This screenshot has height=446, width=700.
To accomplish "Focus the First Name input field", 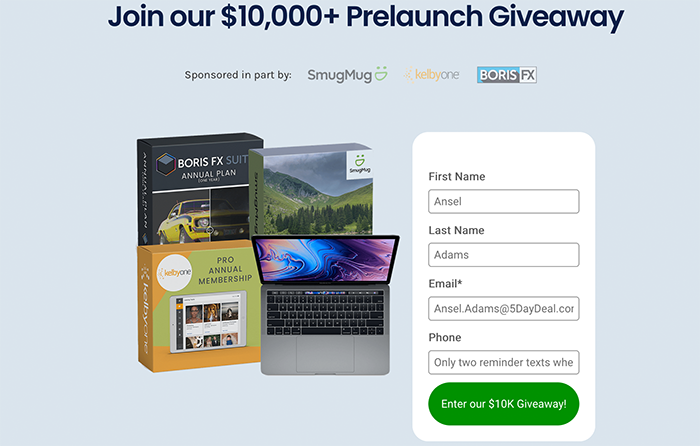I will [504, 201].
